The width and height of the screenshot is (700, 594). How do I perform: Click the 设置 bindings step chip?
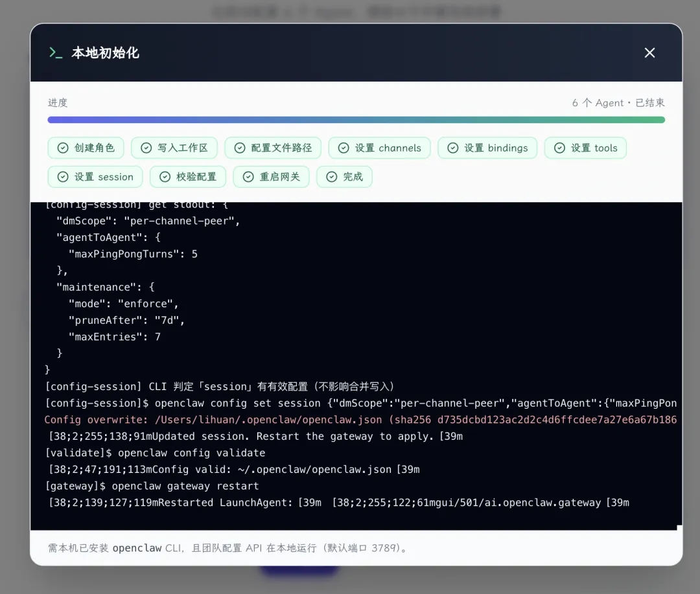pyautogui.click(x=487, y=148)
